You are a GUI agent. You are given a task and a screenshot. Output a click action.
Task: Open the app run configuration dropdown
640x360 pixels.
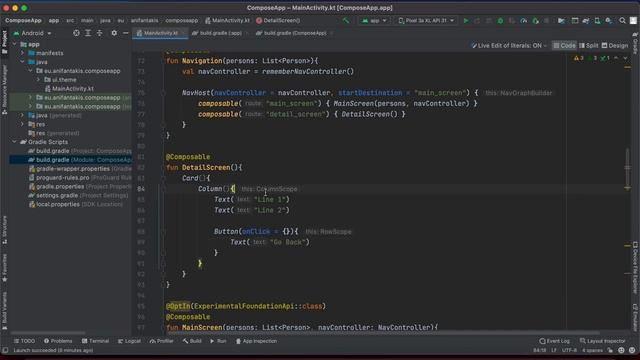(x=374, y=20)
